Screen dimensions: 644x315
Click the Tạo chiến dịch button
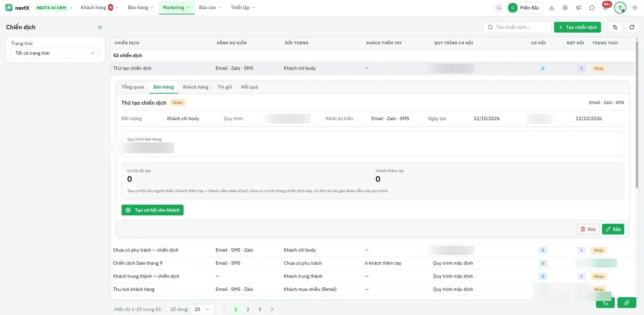577,27
